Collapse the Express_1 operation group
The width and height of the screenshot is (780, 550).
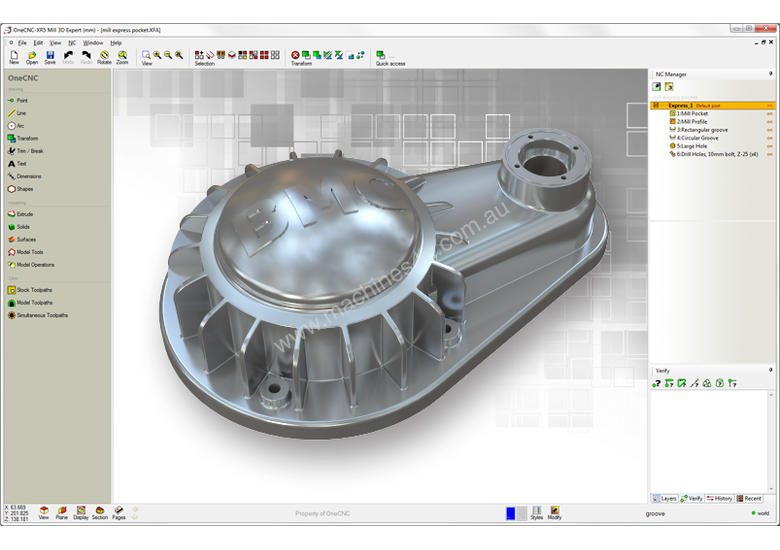pyautogui.click(x=656, y=105)
